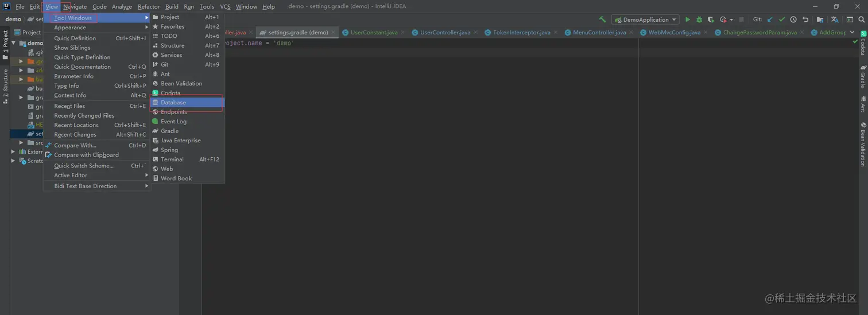Open the Ant sidebar tool window
This screenshot has height=315, width=868.
tap(863, 104)
